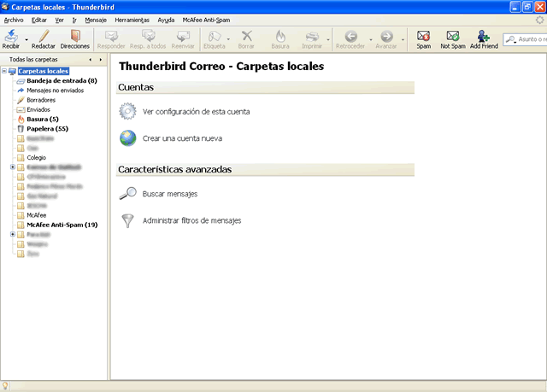Click the magnifier search messages icon
Screen dimensions: 547x392
(x=127, y=193)
